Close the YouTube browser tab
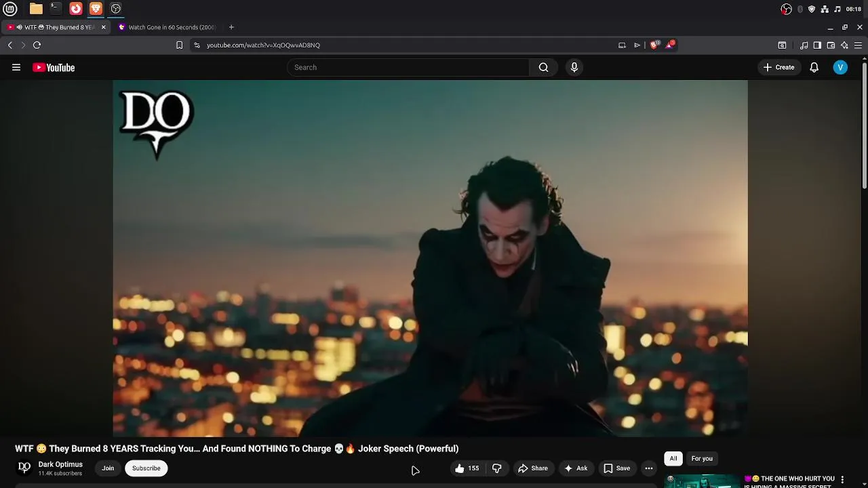 click(103, 27)
